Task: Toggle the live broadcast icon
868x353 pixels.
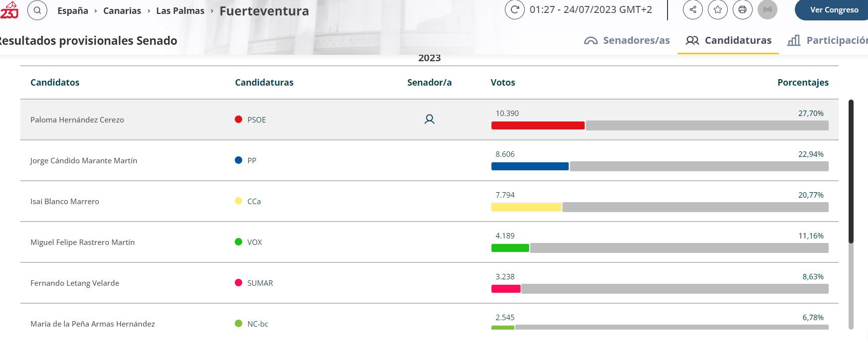Action: [x=768, y=9]
